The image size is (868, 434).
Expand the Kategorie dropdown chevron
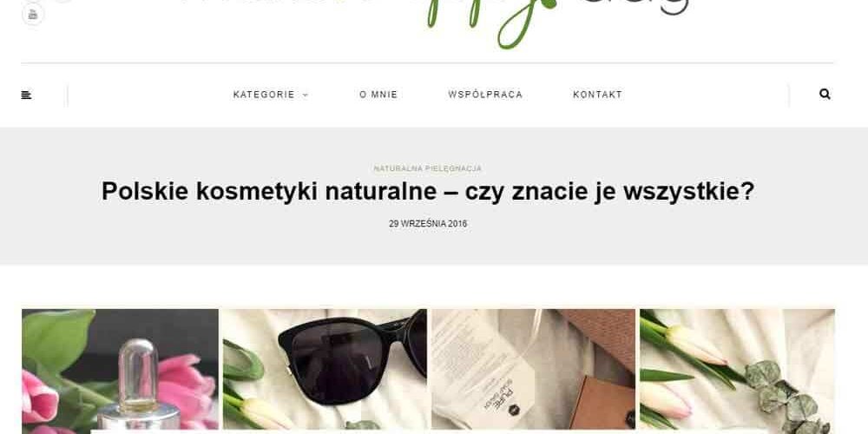[305, 95]
